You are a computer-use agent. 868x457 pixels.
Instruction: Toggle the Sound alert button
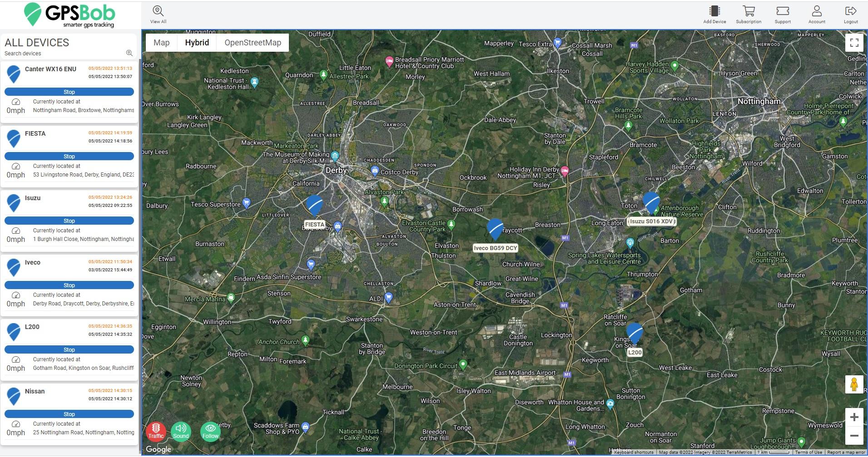point(181,431)
